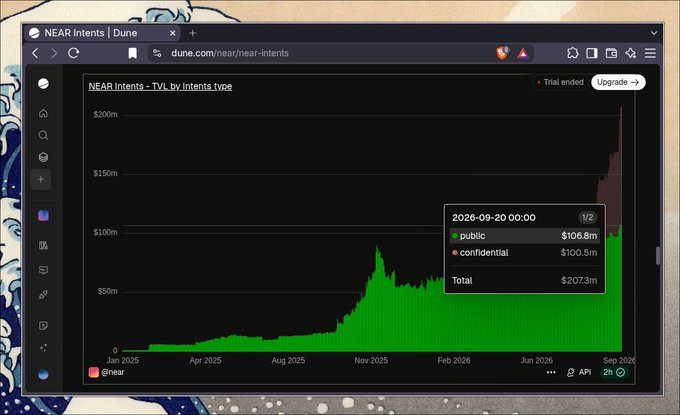The width and height of the screenshot is (680, 415).
Task: Click the Dune logo in sidebar
Action: tap(43, 83)
